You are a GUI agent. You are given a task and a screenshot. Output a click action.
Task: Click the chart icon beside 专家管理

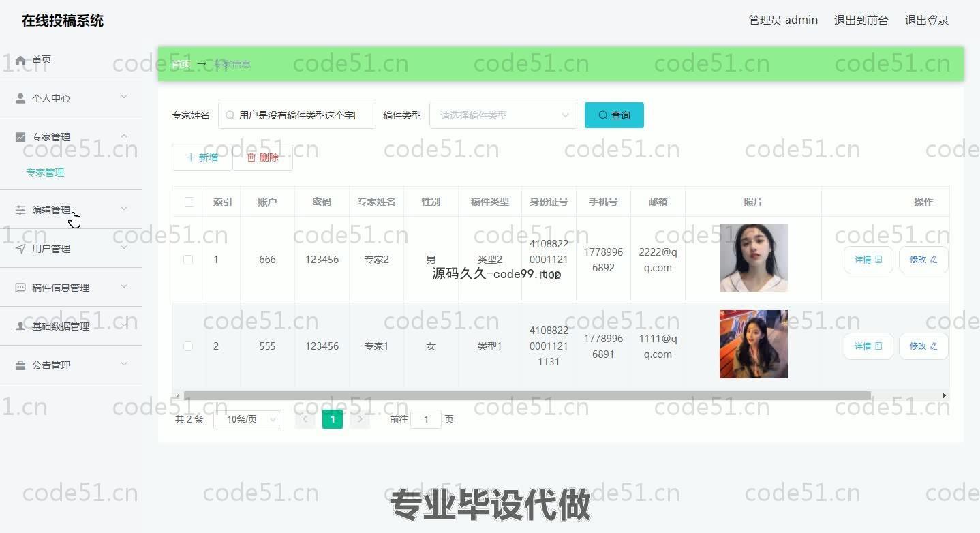tap(20, 137)
